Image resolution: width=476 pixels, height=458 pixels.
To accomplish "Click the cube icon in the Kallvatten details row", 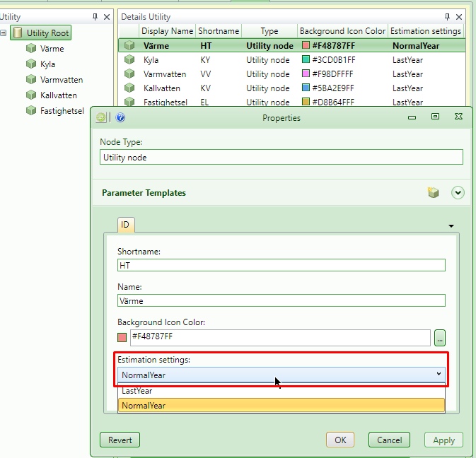I will tap(129, 88).
